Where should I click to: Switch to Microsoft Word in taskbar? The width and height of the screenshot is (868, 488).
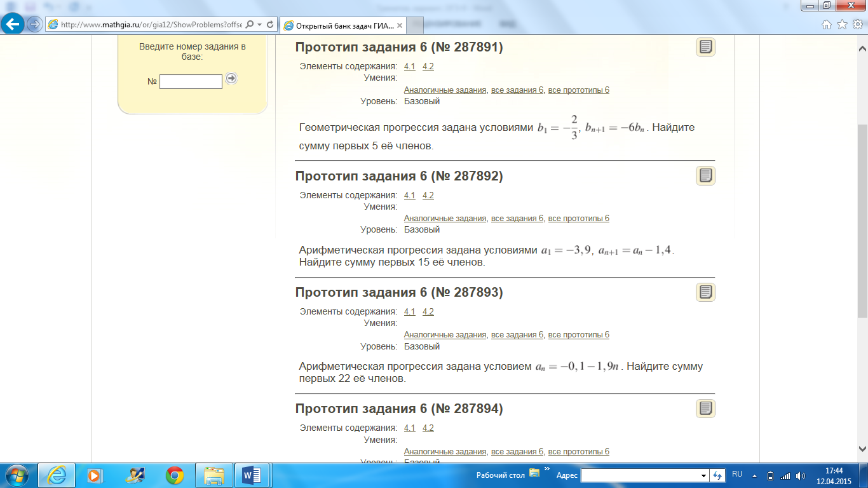tap(252, 475)
